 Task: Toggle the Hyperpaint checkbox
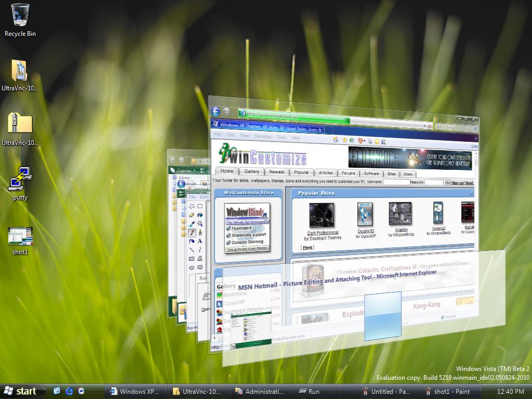click(x=228, y=228)
